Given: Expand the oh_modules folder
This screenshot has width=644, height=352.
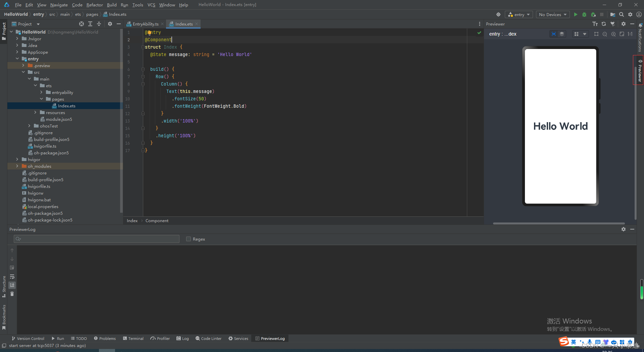Looking at the screenshot, I should [17, 166].
